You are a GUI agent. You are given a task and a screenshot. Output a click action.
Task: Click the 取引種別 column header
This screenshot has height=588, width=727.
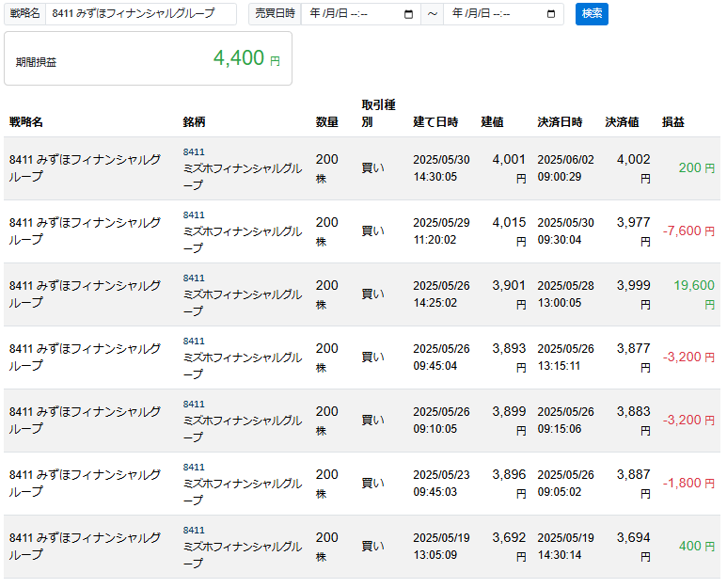[x=378, y=113]
